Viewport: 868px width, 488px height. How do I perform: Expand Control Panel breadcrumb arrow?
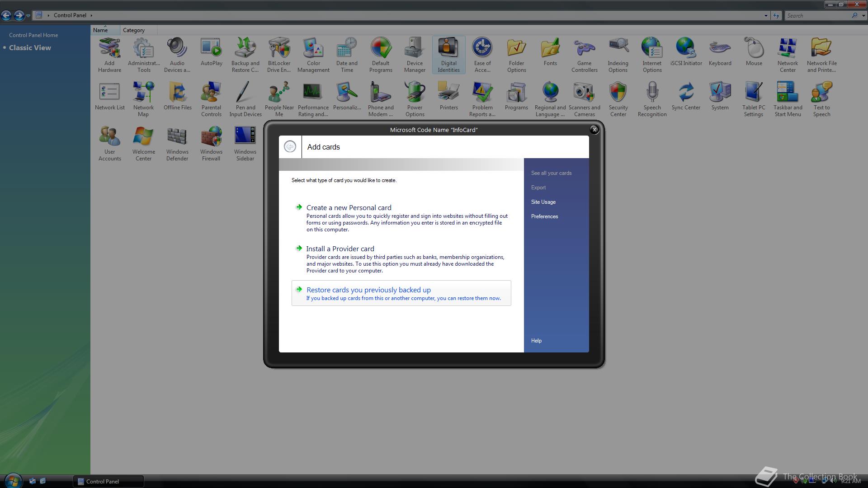(91, 15)
